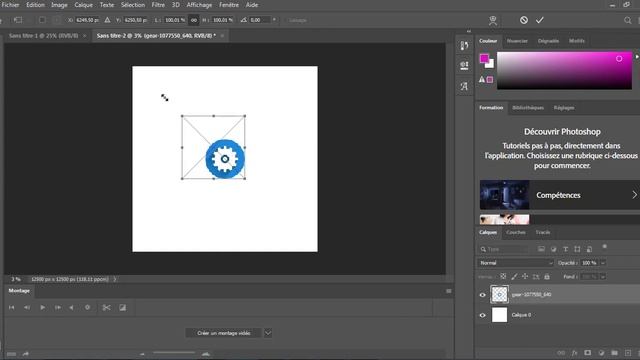640x360 pixels.
Task: Lock image pixels with brush icon
Action: coord(514,277)
